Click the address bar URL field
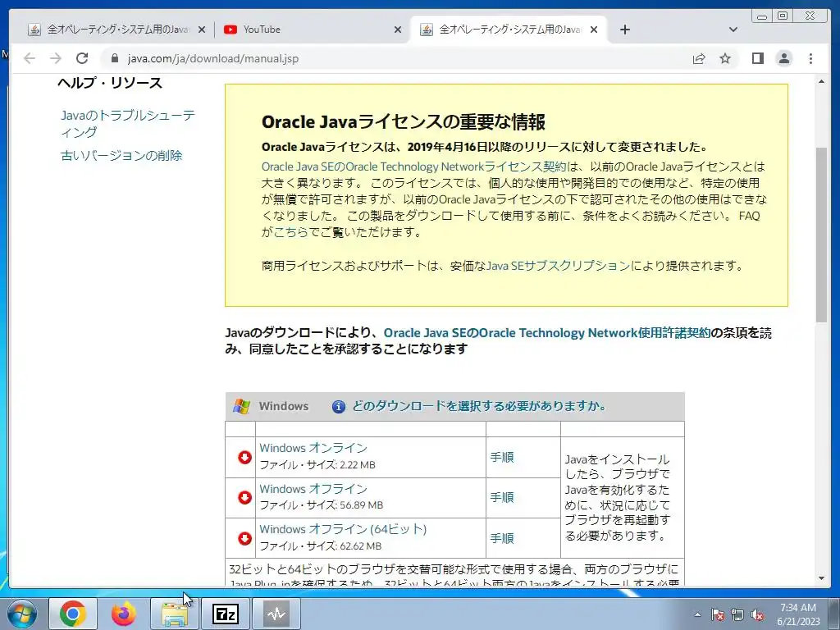The width and height of the screenshot is (840, 630). coord(396,58)
